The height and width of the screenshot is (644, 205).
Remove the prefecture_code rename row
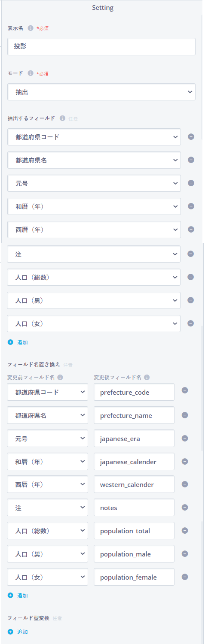tap(185, 390)
